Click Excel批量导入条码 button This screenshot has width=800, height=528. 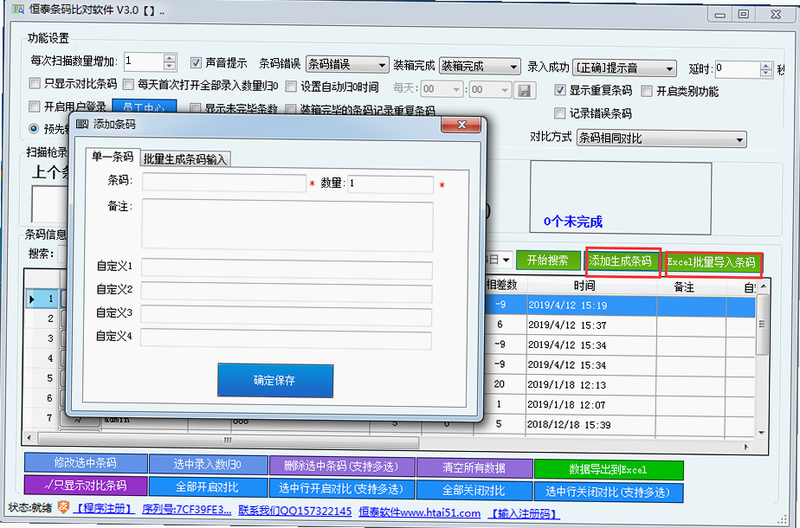[711, 262]
